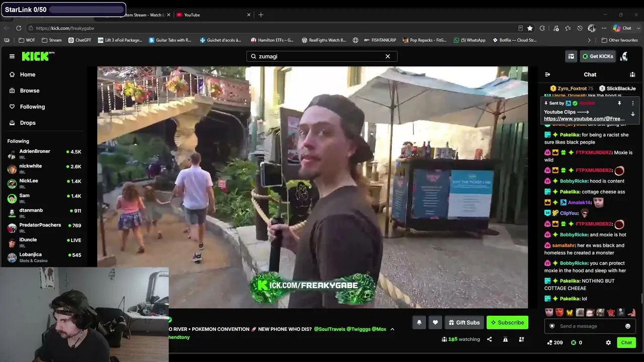This screenshot has height=362, width=644.
Task: Open the ChatGPT bookmark
Action: click(x=79, y=40)
